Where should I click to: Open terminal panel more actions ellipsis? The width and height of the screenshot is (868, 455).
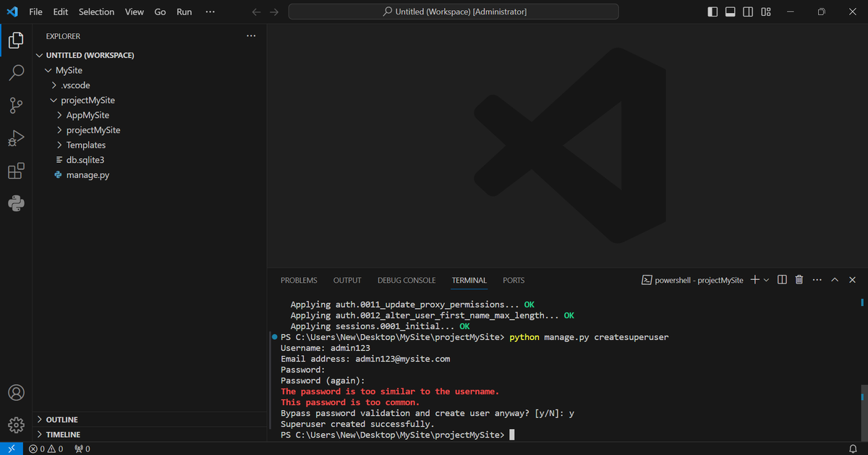[x=817, y=280]
